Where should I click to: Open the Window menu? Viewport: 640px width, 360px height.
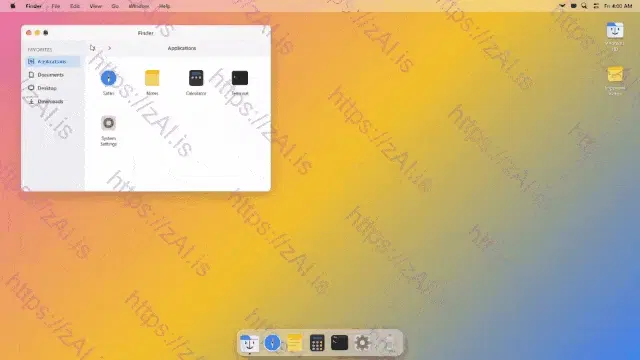(x=139, y=6)
